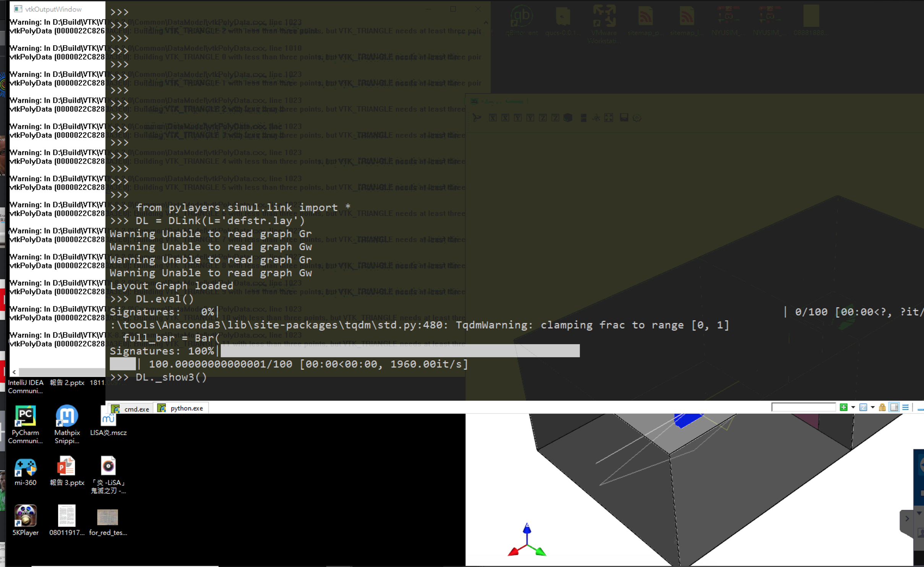Switch to the cmd.exe console tab
This screenshot has width=924, height=567.
(130, 408)
